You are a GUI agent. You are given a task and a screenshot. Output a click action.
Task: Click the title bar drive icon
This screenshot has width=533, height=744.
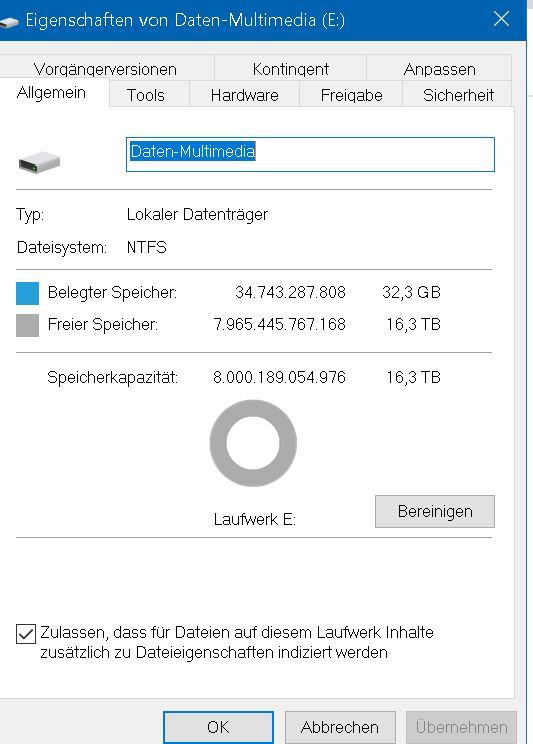click(x=9, y=21)
